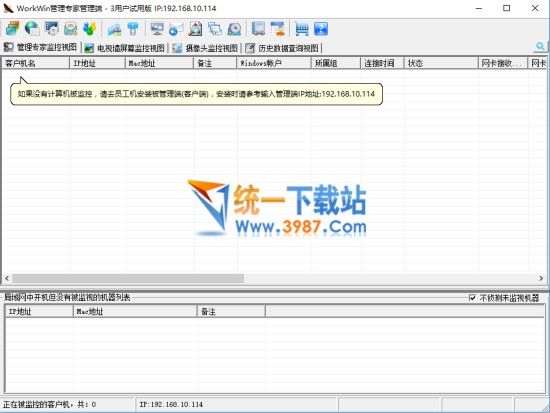Uncheck 不侦测未监视机器 checkbox

pyautogui.click(x=472, y=298)
